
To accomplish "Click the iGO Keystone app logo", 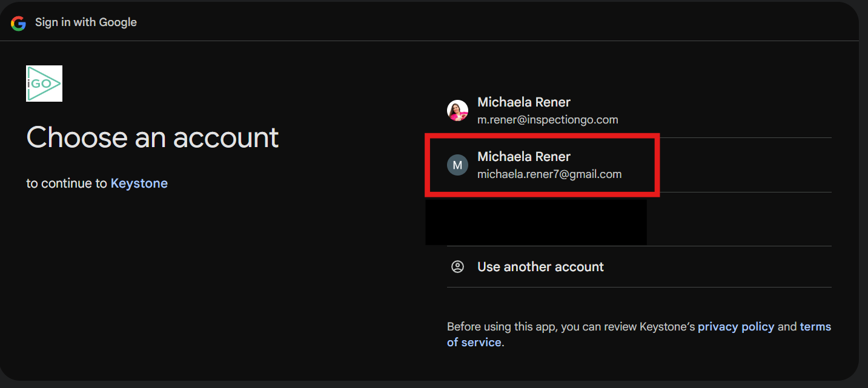I will (x=44, y=84).
